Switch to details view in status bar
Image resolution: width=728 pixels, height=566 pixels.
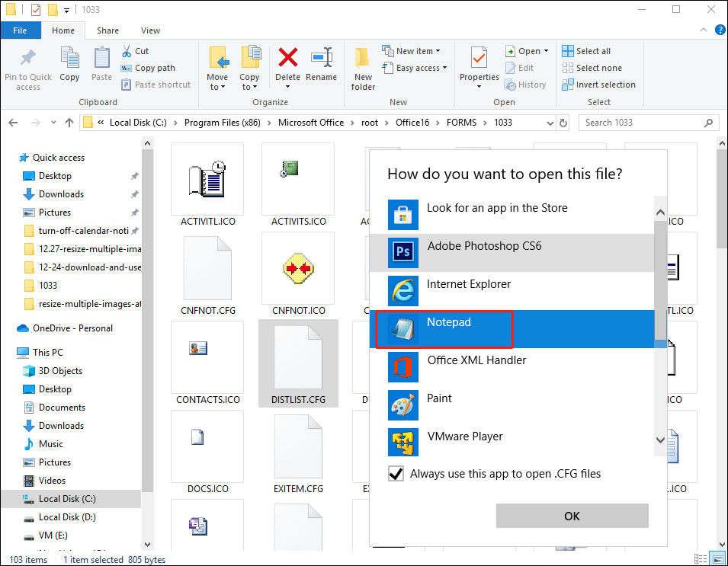coord(700,559)
